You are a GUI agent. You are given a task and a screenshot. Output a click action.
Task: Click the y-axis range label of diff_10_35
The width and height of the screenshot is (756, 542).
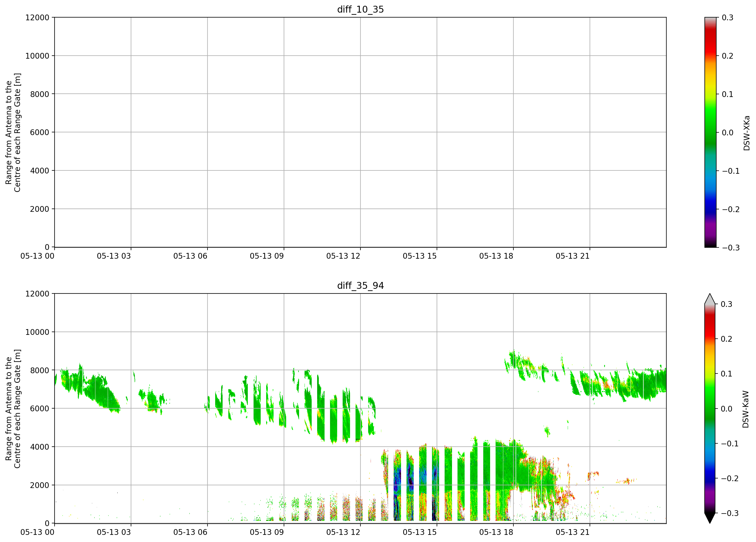13,132
